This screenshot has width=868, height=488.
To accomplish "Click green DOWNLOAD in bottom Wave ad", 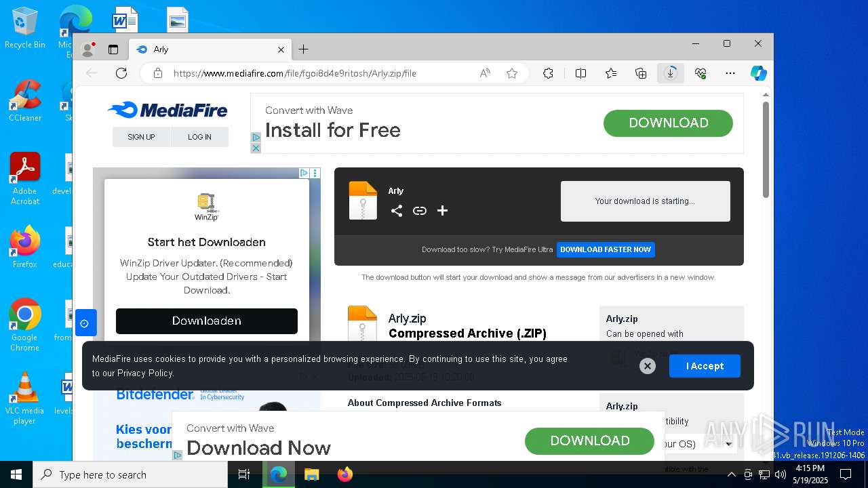I will pyautogui.click(x=589, y=441).
